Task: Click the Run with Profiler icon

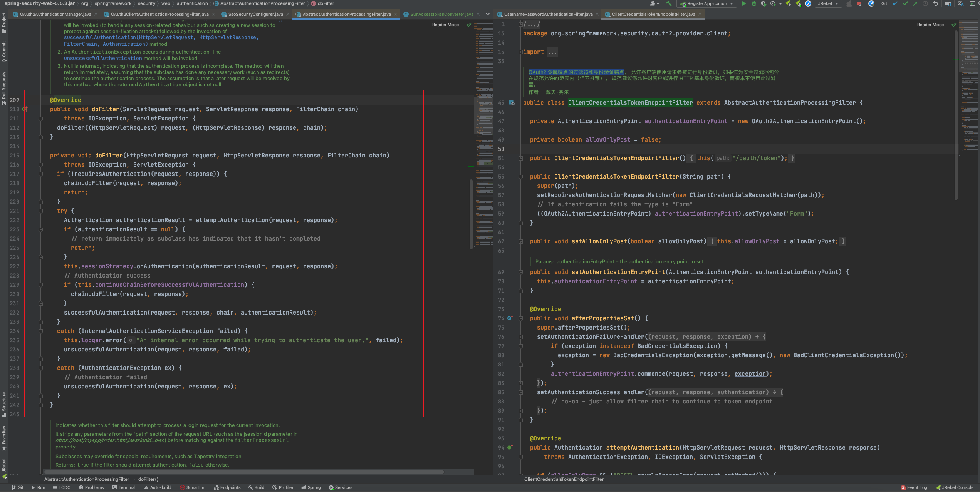Action: click(x=773, y=3)
